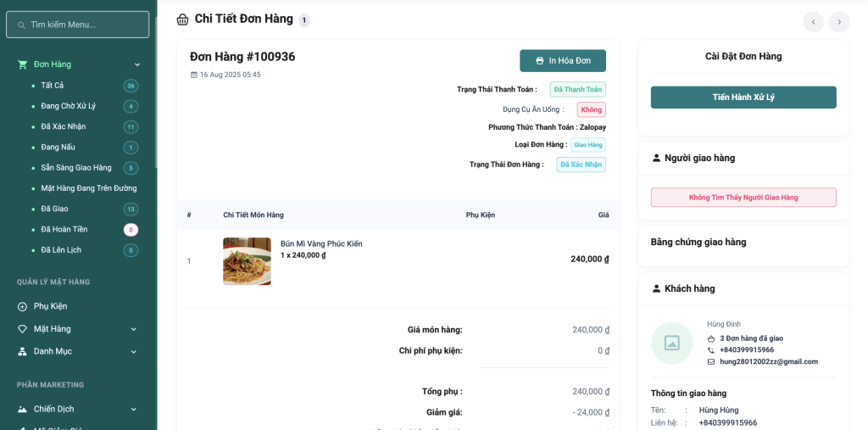This screenshot has width=868, height=430.
Task: Expand the Mặt Hàng submenu chevron
Action: pyautogui.click(x=133, y=329)
